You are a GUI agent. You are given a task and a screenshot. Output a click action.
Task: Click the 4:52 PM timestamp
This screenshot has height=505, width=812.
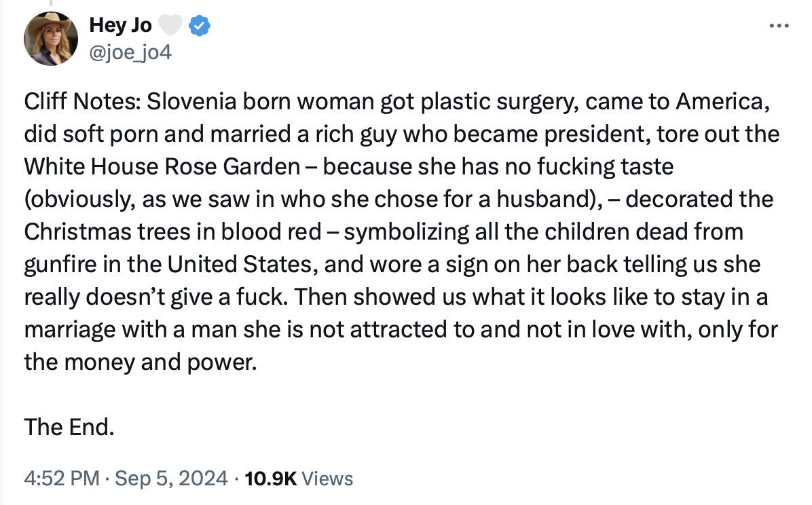point(62,478)
